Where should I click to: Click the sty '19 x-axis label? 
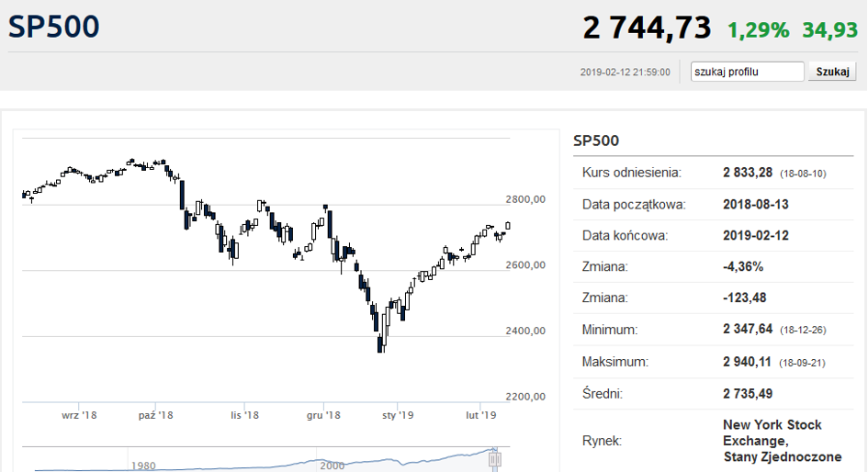click(398, 415)
